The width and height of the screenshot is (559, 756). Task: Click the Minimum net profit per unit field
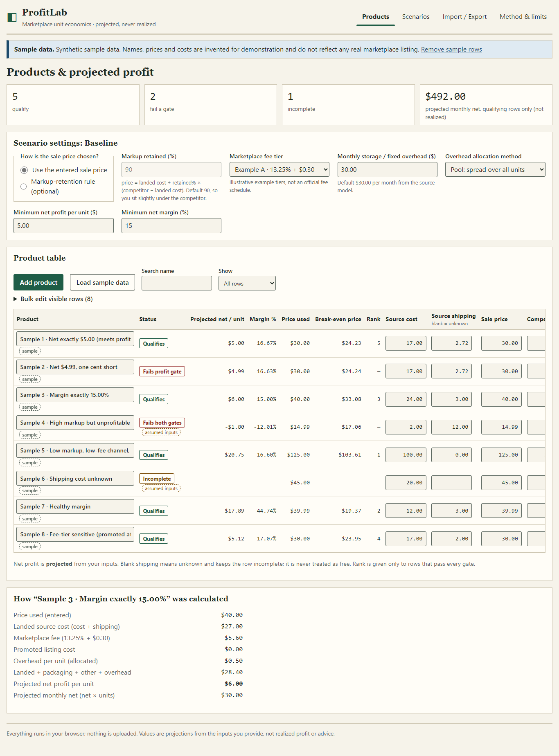tap(63, 226)
